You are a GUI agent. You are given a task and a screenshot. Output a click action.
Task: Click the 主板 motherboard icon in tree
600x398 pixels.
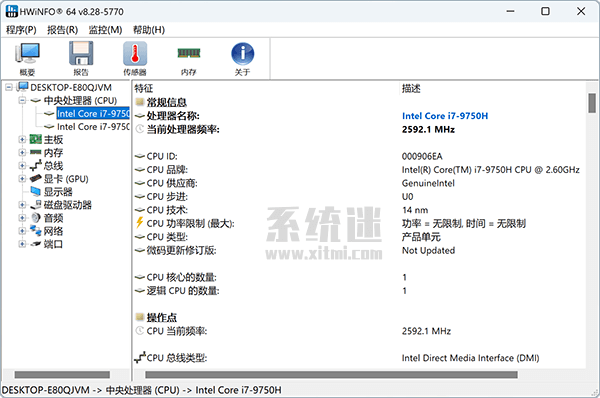pyautogui.click(x=36, y=139)
